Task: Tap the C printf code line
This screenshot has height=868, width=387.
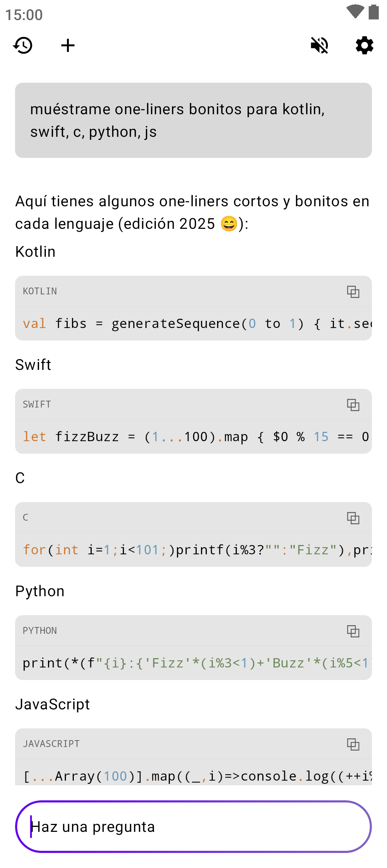Action: pos(193,550)
